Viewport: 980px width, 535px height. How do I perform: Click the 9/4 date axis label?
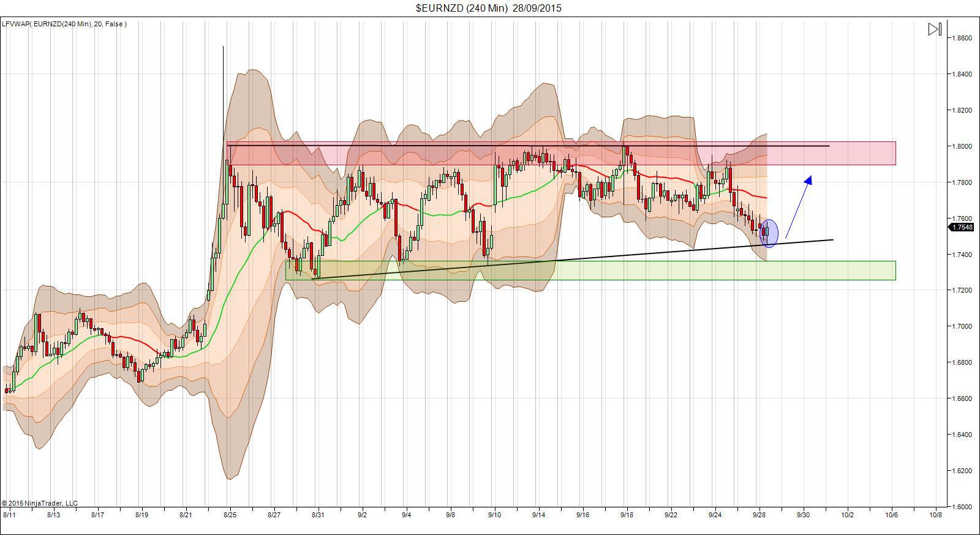tap(406, 515)
